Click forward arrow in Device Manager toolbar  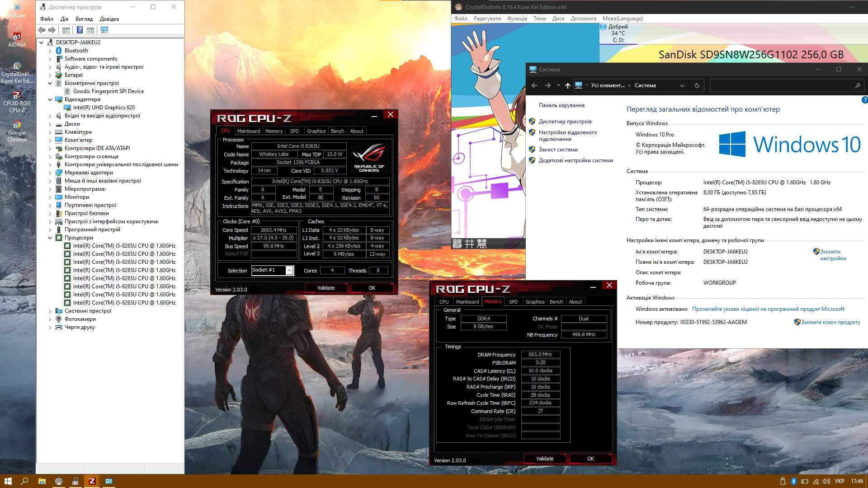52,30
